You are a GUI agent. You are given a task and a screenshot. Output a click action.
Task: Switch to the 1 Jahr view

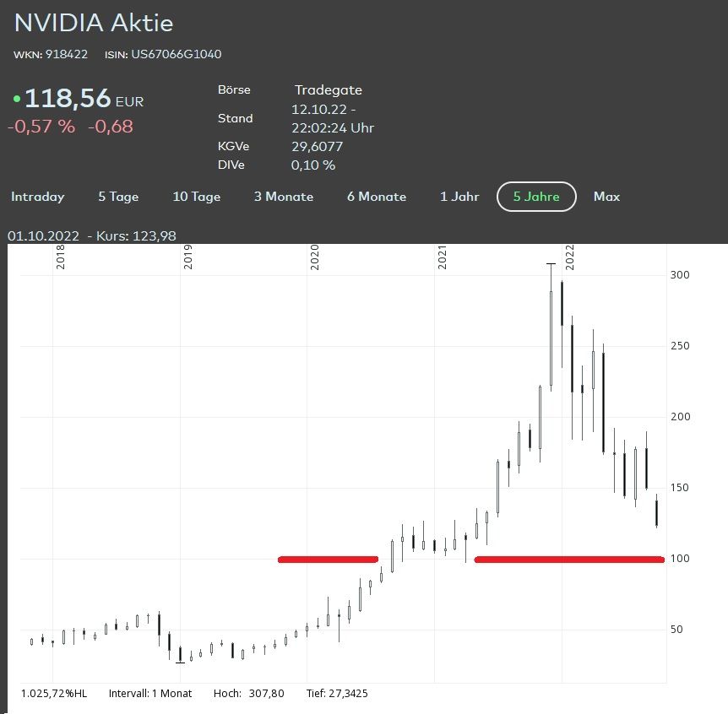coord(459,197)
